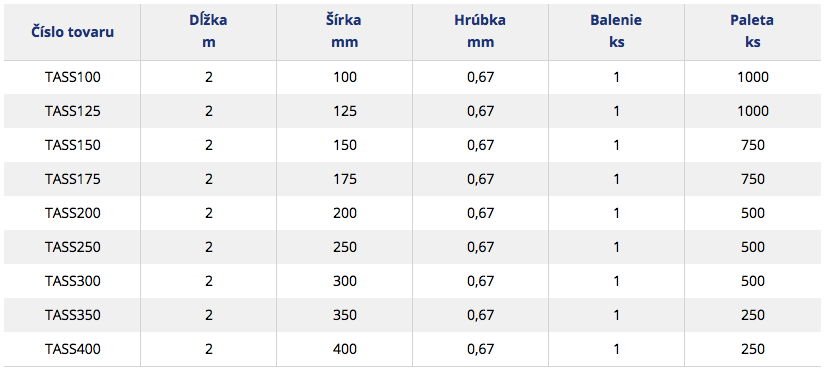Select the width value 400
Viewport: 825px width, 371px height.
345,349
